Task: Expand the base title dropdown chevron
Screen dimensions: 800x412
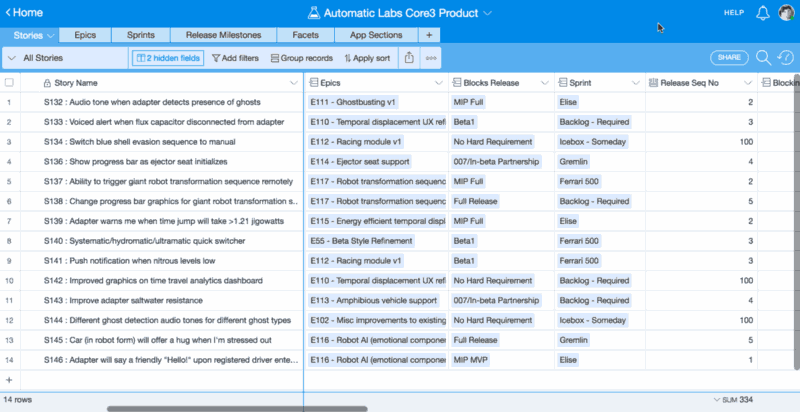Action: 487,13
